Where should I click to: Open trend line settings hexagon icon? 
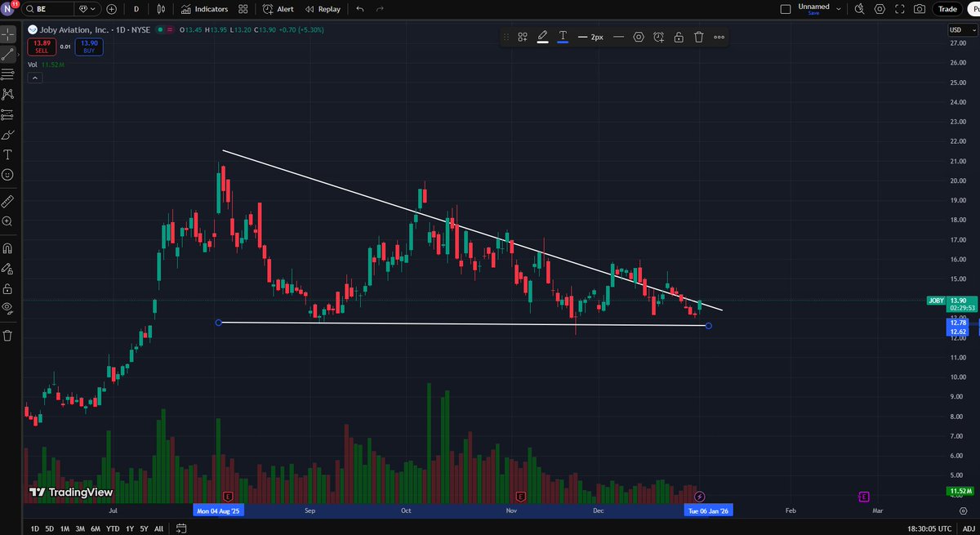click(x=639, y=37)
